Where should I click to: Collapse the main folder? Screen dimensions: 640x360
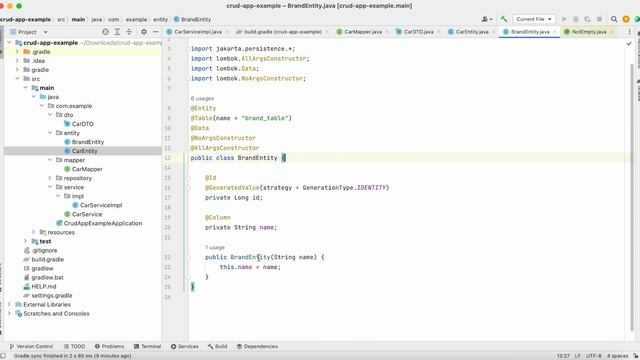pyautogui.click(x=26, y=88)
